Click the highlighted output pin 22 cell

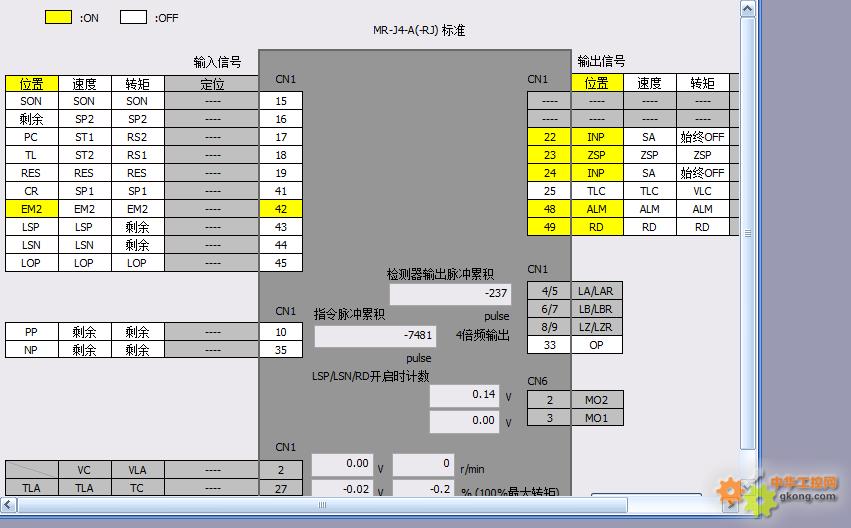point(549,137)
